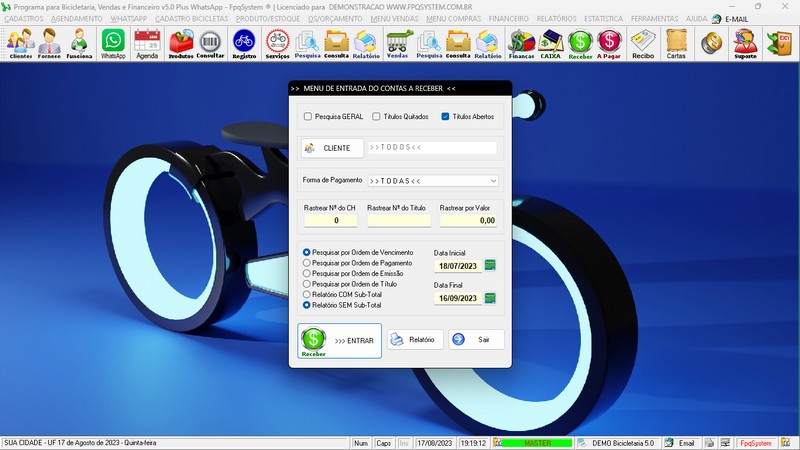Open the Data Final calendar picker

tap(490, 298)
